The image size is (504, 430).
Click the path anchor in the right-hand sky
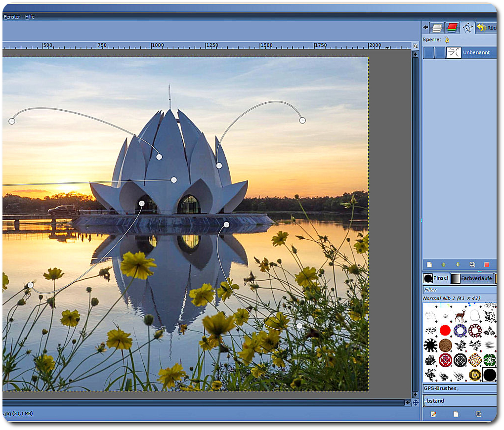[302, 120]
